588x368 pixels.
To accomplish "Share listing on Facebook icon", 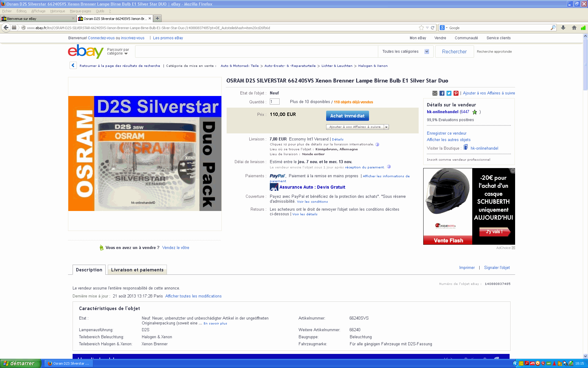I will (x=442, y=93).
